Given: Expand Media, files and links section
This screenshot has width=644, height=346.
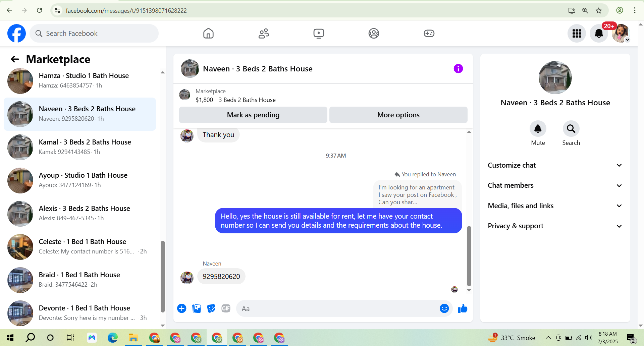Looking at the screenshot, I should [x=555, y=206].
